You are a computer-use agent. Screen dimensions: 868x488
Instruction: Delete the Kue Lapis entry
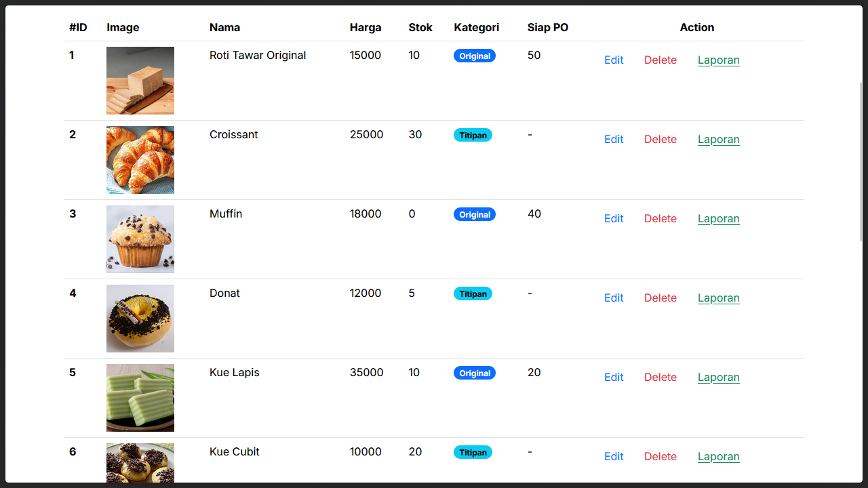660,377
